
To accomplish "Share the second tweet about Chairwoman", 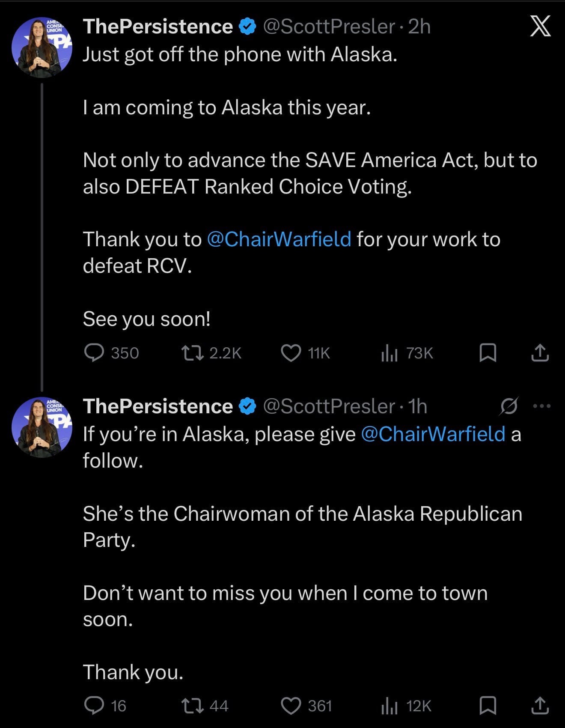I will 540,706.
